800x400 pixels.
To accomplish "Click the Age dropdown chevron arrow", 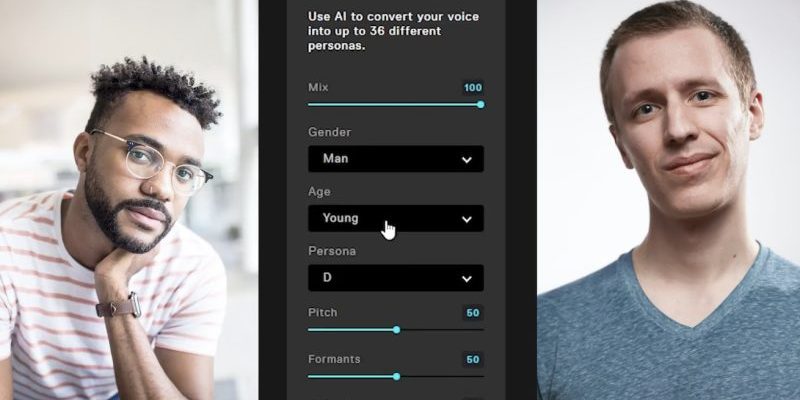I will 466,219.
